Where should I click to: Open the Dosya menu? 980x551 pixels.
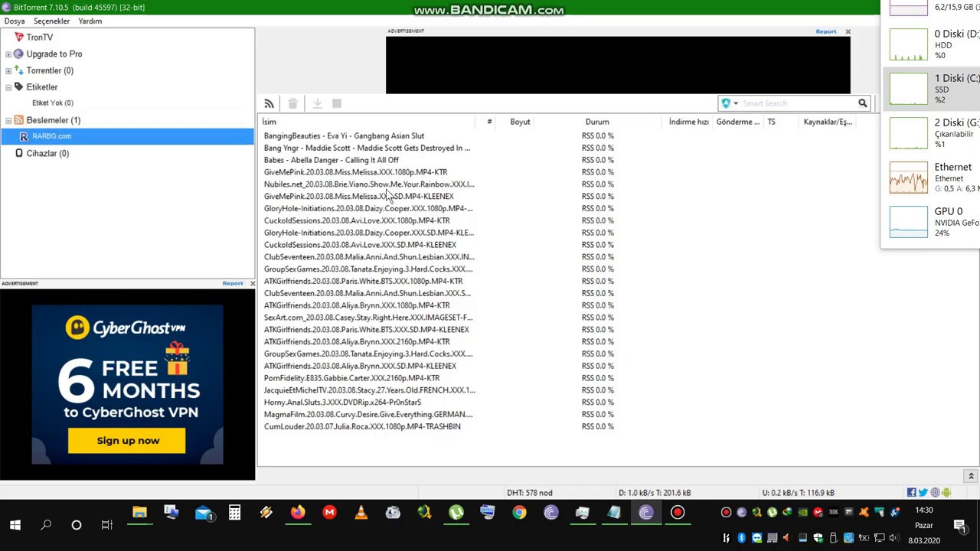pos(15,21)
